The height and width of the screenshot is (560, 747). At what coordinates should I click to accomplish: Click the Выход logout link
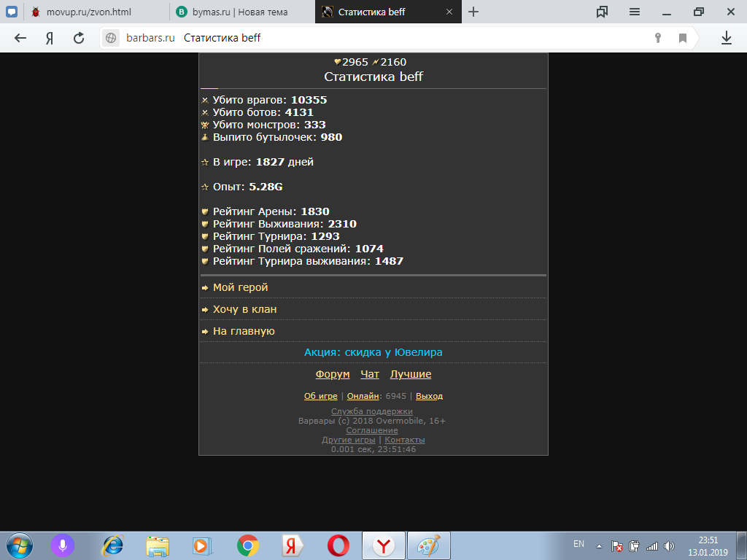tap(429, 396)
